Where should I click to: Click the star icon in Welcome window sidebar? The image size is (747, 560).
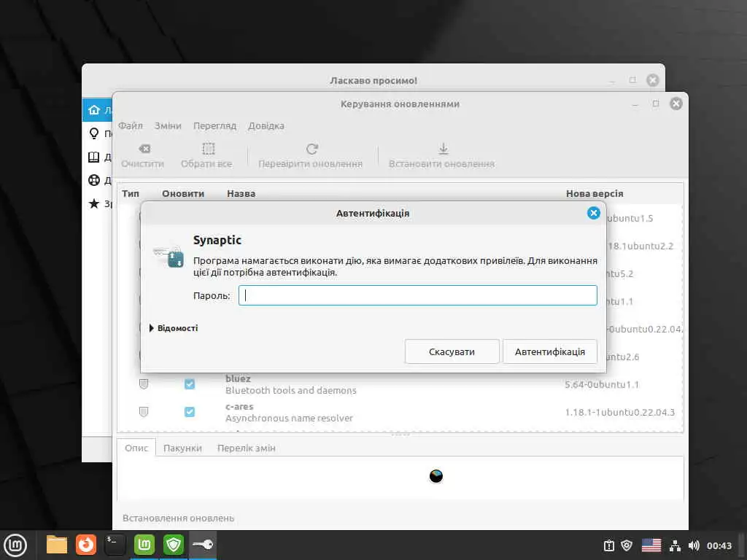[x=94, y=203]
